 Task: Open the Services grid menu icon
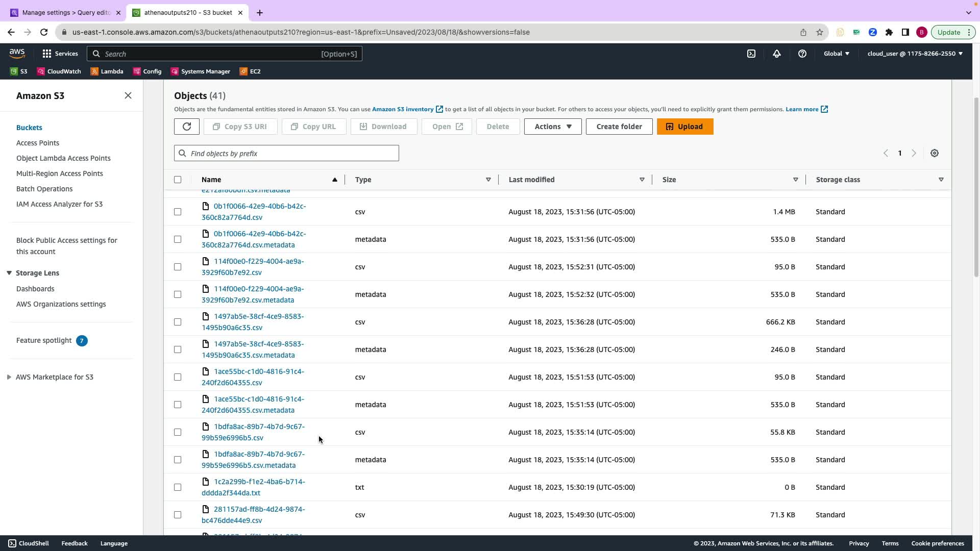pos(47,54)
